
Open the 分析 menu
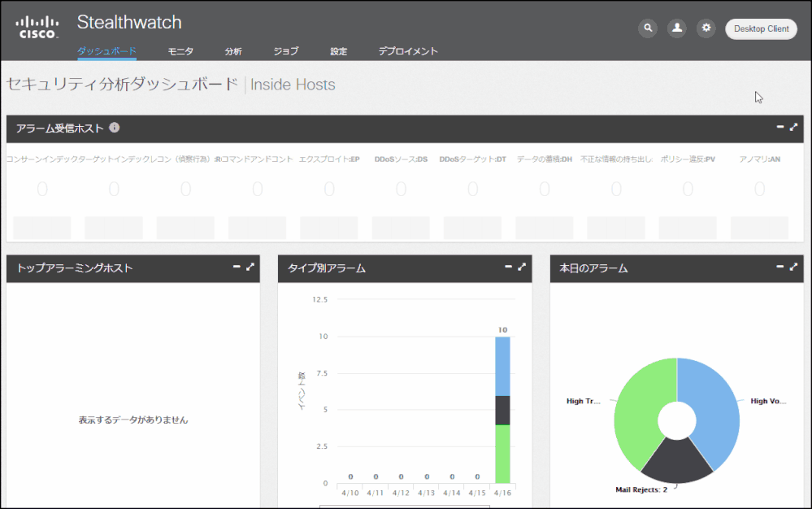point(233,51)
